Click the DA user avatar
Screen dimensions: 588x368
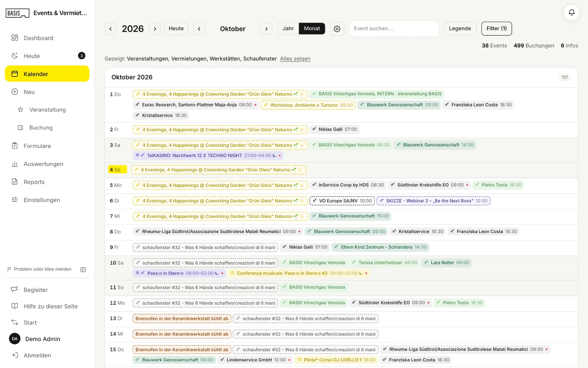coord(15,339)
